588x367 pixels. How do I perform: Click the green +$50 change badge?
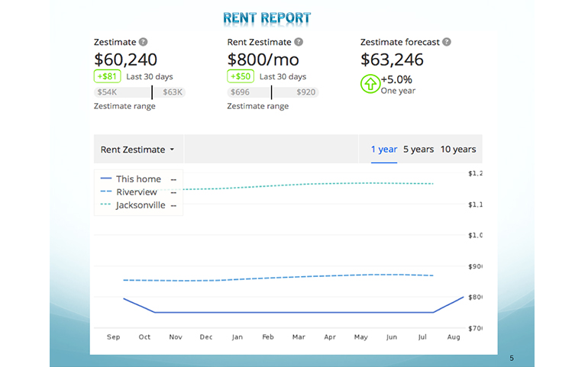point(241,76)
